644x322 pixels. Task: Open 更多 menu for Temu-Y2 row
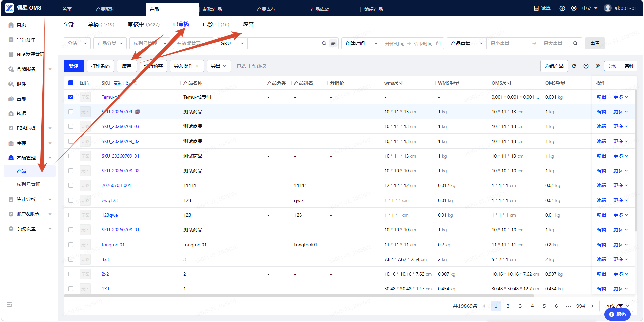point(620,97)
